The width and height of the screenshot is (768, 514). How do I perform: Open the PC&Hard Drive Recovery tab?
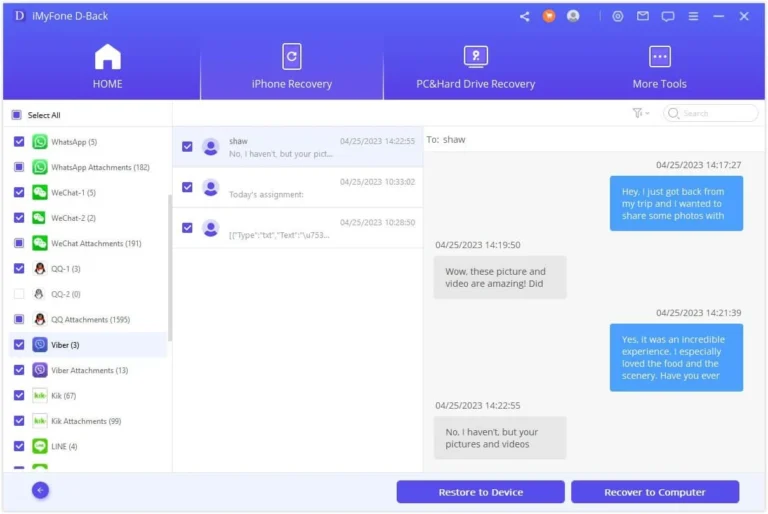click(476, 67)
